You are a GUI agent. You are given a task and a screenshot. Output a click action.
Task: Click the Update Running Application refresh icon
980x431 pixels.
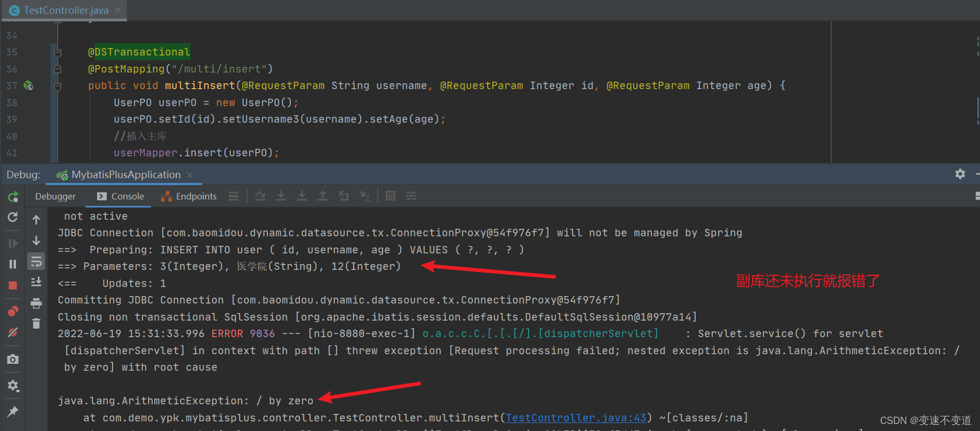[x=13, y=217]
